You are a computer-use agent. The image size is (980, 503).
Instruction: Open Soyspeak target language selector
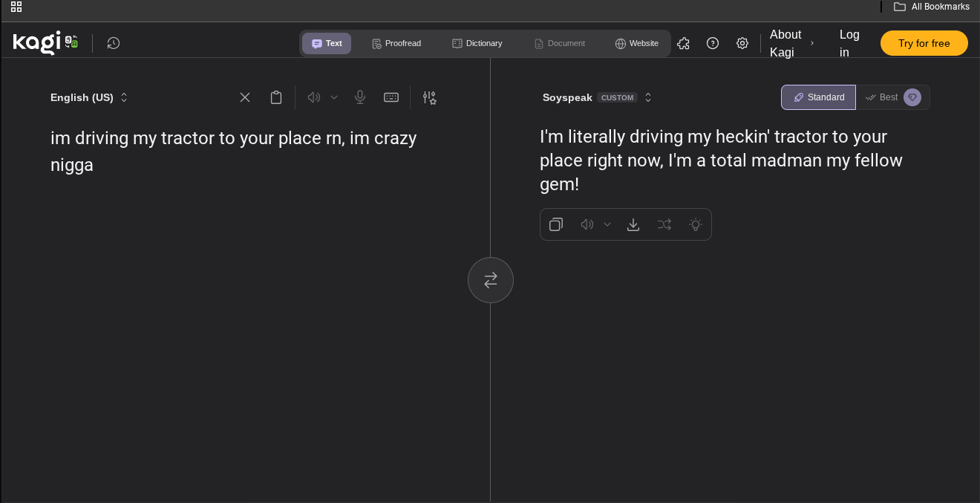(597, 97)
